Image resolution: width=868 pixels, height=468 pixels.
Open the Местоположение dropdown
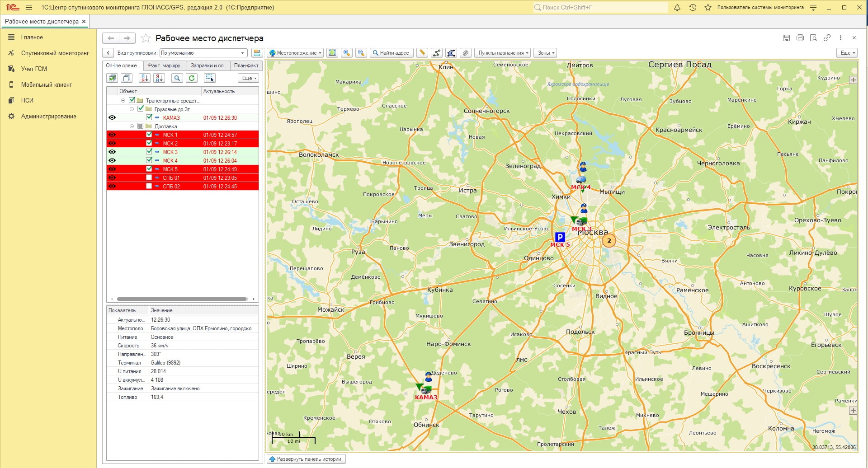pyautogui.click(x=295, y=53)
